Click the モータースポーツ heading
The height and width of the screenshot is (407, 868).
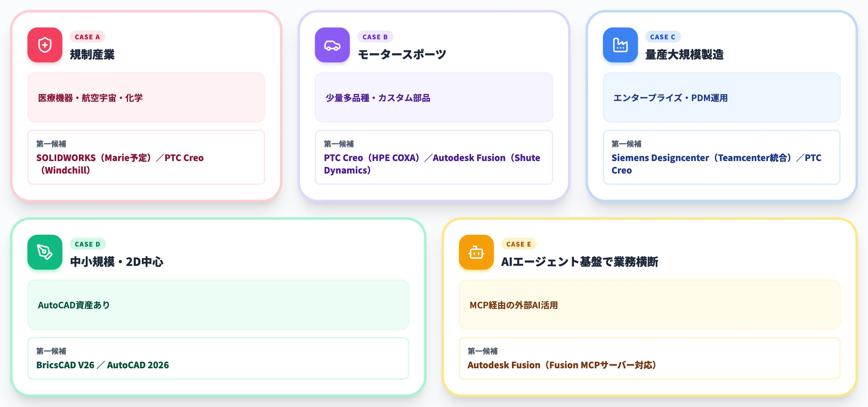click(402, 54)
